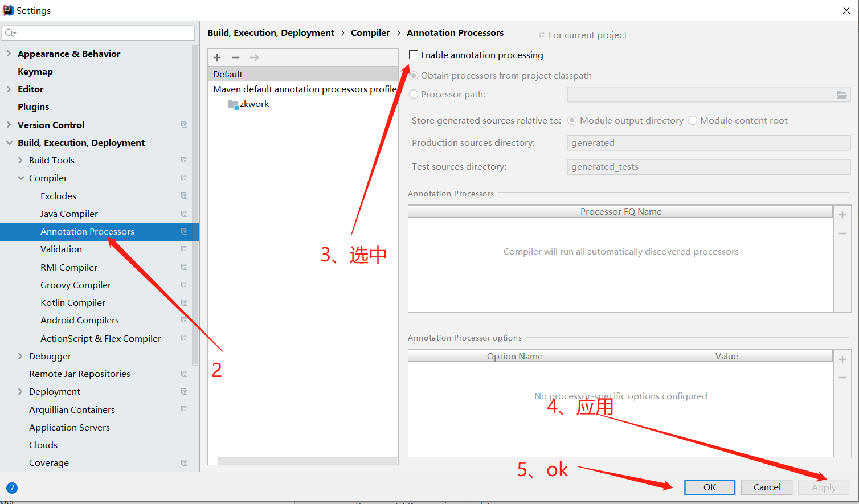
Task: Open the help question mark
Action: (12, 488)
